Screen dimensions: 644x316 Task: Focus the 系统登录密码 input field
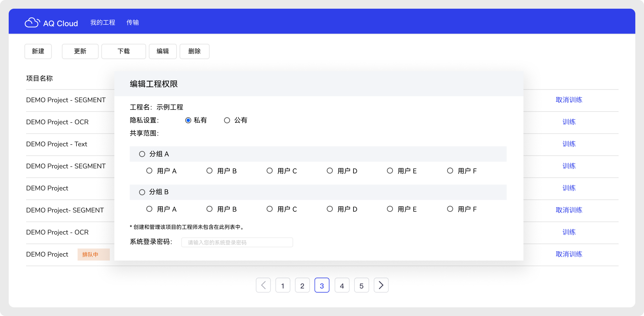[x=237, y=242]
